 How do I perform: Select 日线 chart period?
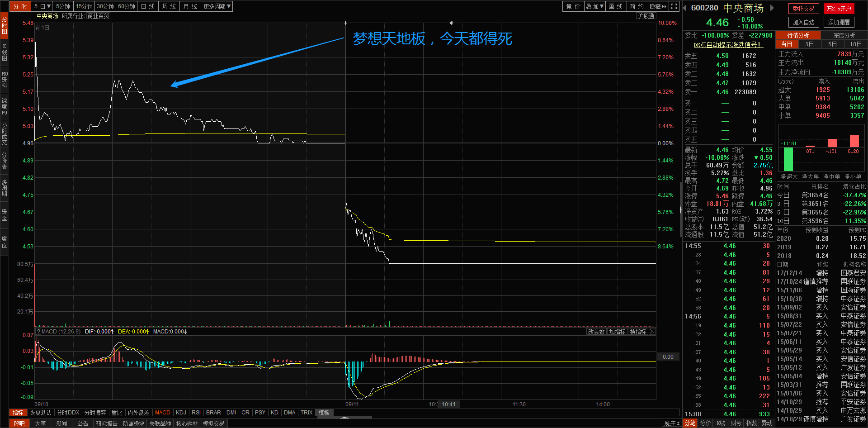(148, 6)
